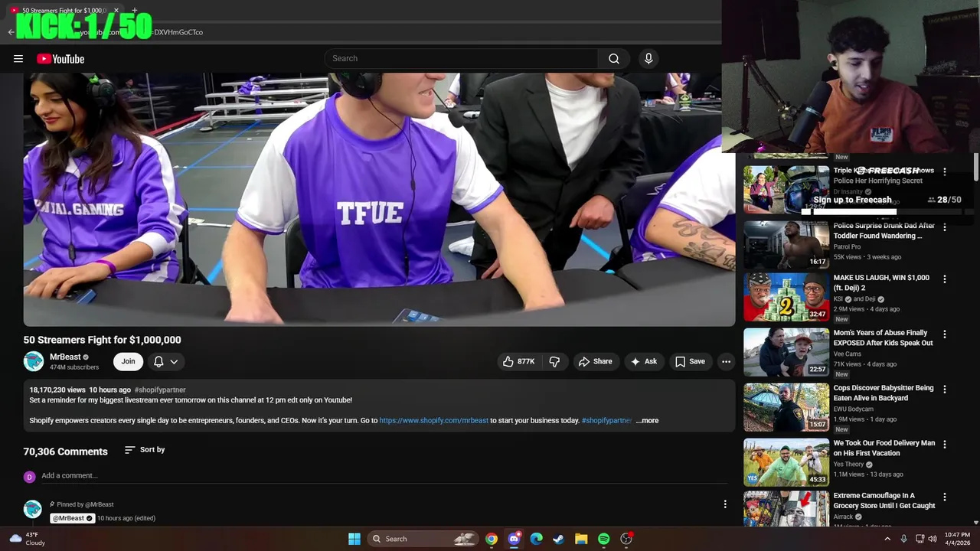Dislike the video with thumbs down
The height and width of the screenshot is (551, 980).
[x=554, y=361]
